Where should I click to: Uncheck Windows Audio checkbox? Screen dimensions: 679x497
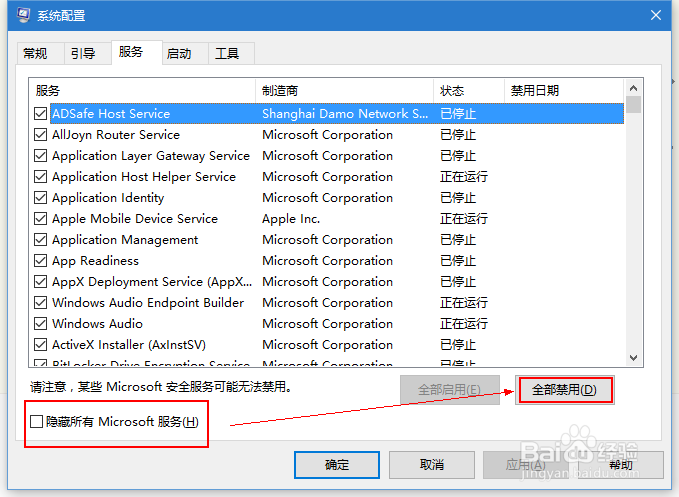point(40,324)
